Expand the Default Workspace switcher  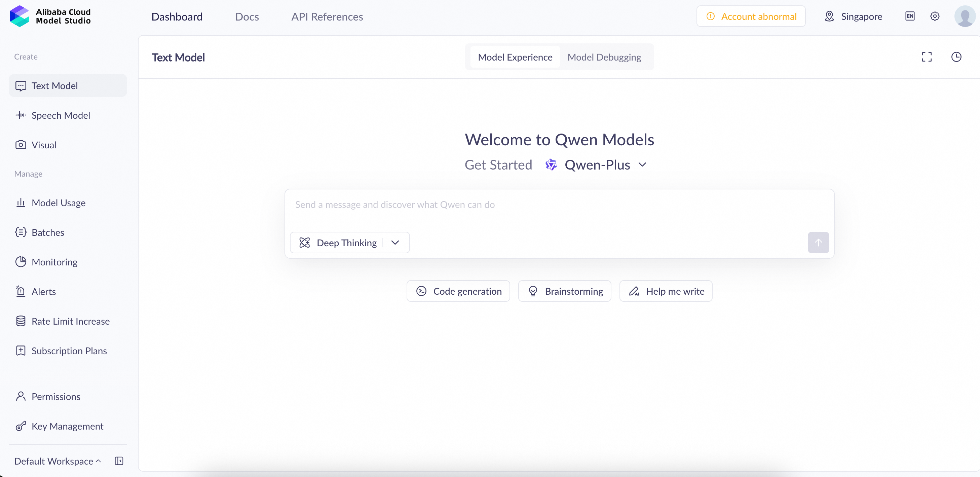point(58,461)
